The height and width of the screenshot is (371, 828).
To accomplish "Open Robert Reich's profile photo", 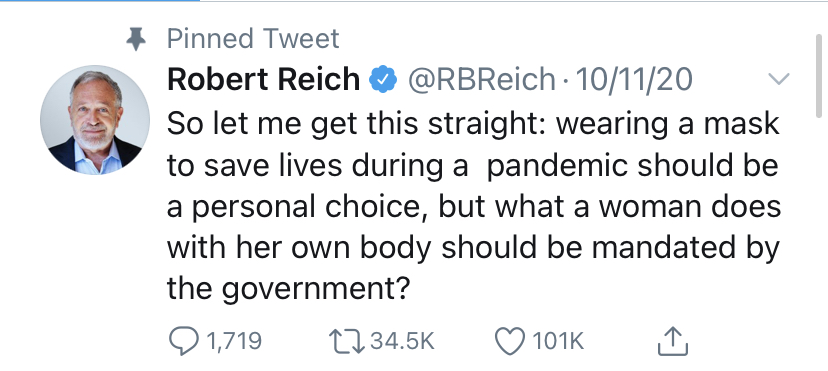I will pos(95,120).
